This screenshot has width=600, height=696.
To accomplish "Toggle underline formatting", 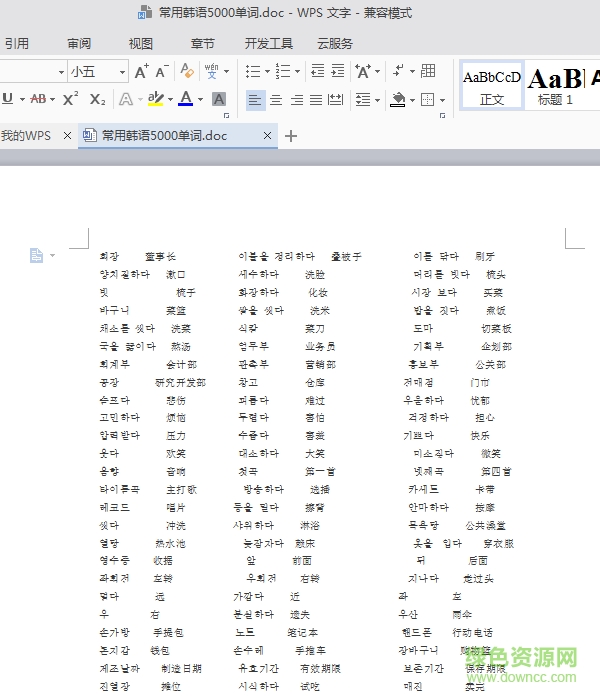I will click(8, 98).
